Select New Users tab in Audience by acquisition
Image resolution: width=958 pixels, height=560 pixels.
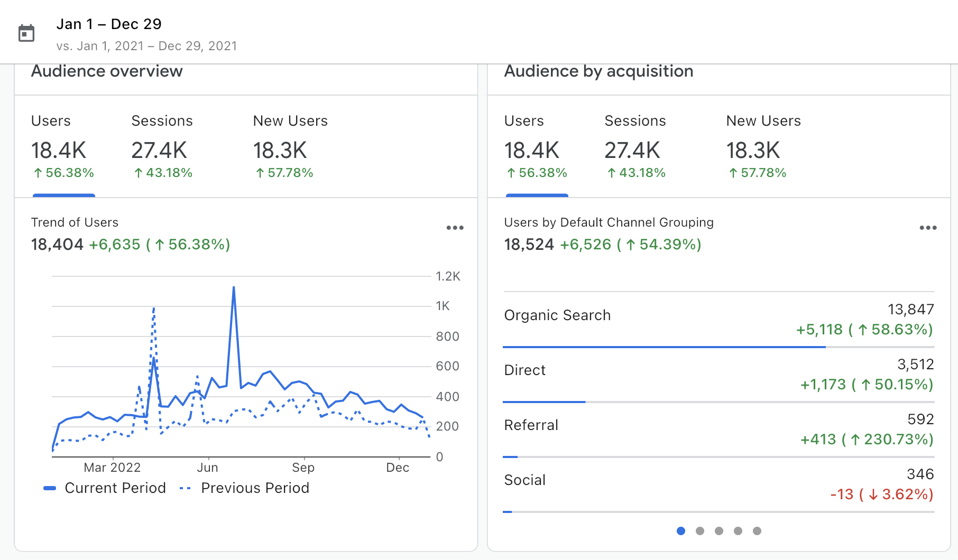(763, 146)
